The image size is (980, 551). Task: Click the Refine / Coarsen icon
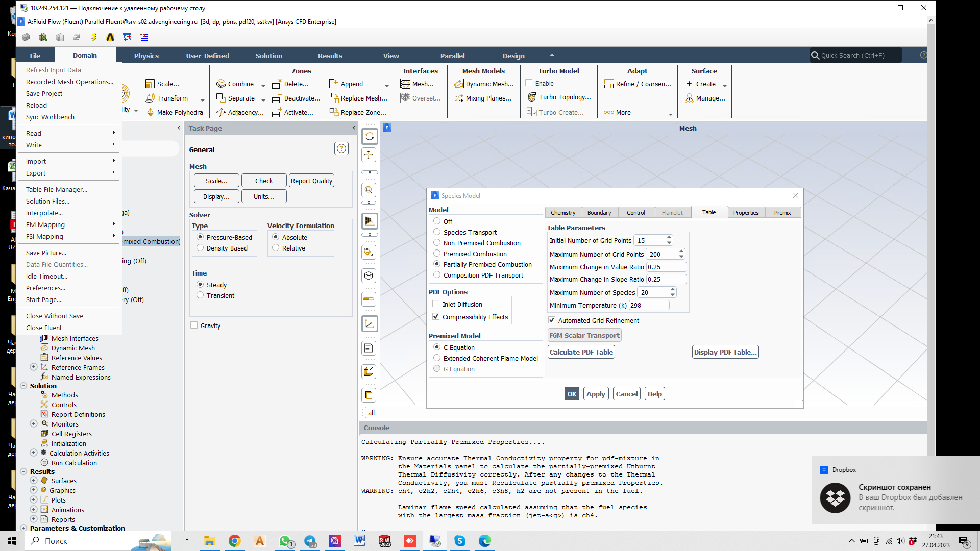(x=609, y=84)
